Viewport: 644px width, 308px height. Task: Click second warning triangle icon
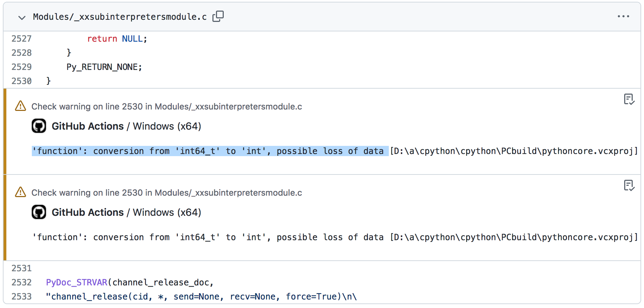tap(21, 192)
